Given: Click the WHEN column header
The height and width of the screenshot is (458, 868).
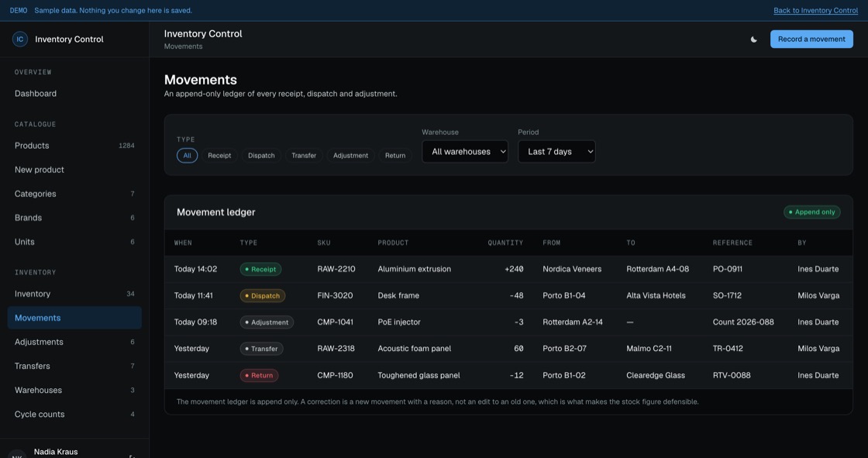Looking at the screenshot, I should (x=183, y=243).
